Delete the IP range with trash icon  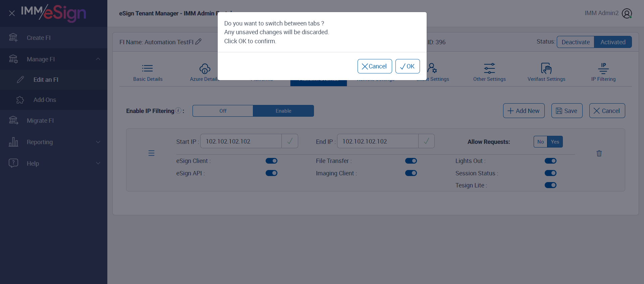coord(599,153)
